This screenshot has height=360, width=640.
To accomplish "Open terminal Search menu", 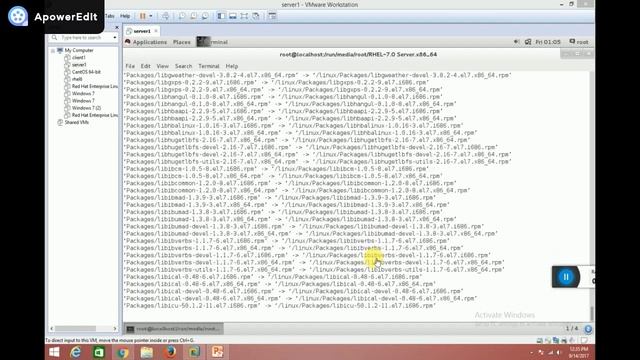I will click(184, 66).
